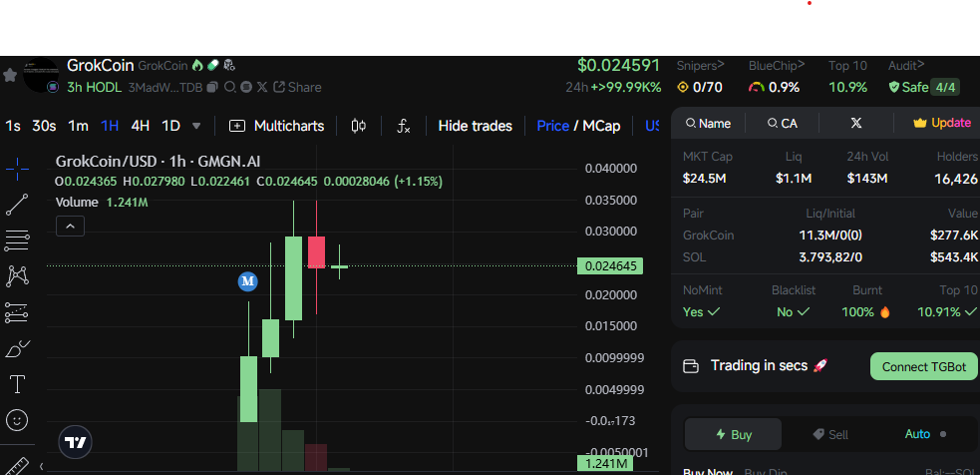
Task: Open the indicators fx button
Action: 404,126
